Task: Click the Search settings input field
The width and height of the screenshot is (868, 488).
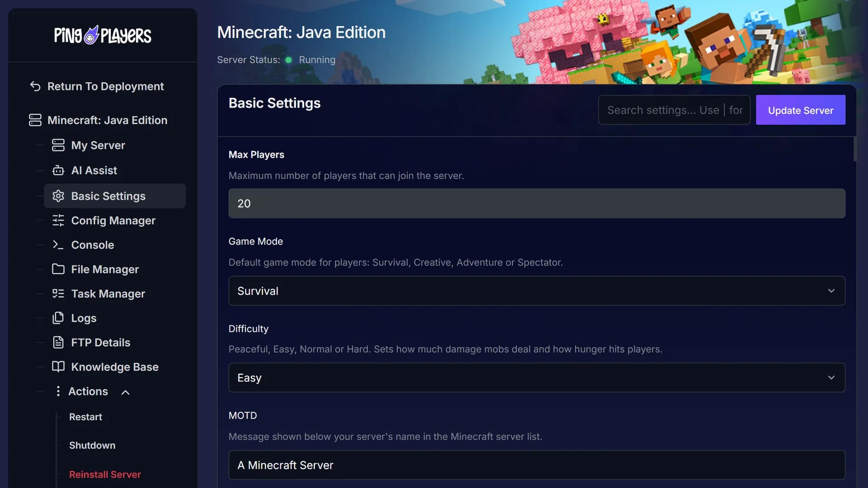Action: click(x=674, y=110)
